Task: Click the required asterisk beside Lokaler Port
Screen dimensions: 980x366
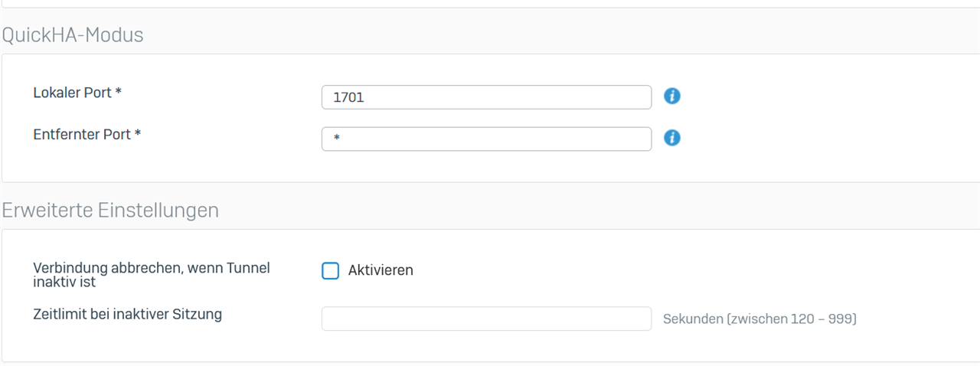Action: (x=119, y=92)
